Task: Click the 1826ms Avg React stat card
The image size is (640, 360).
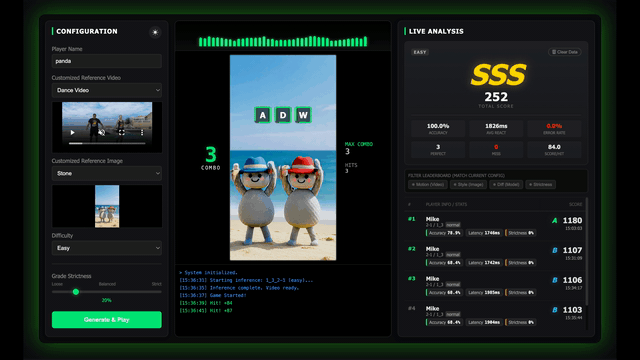Action: point(496,129)
